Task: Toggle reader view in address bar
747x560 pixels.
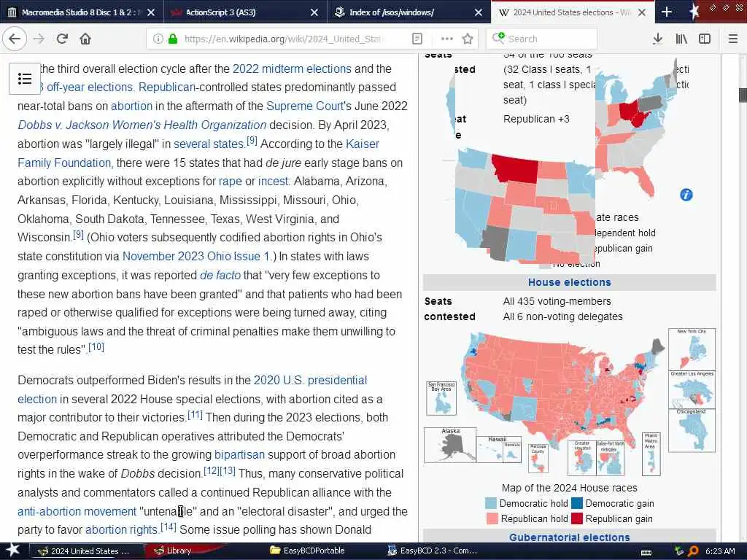Action: [x=417, y=39]
